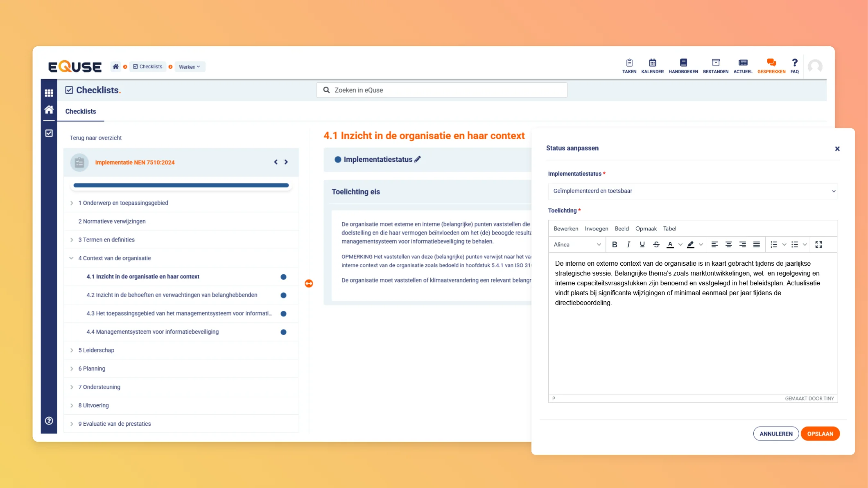
Task: Toggle italic formatting in the editor
Action: pos(628,244)
